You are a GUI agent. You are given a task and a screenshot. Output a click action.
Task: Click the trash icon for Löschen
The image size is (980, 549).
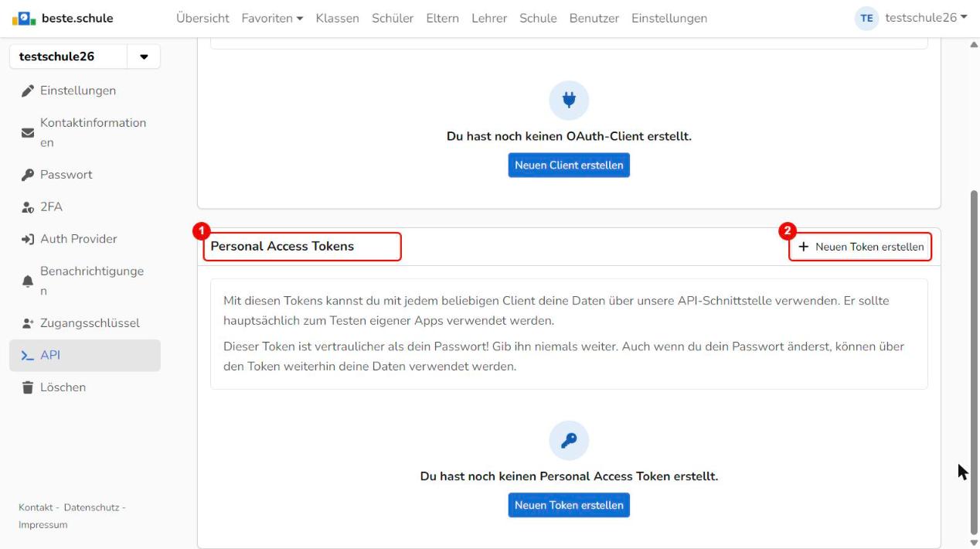[27, 387]
